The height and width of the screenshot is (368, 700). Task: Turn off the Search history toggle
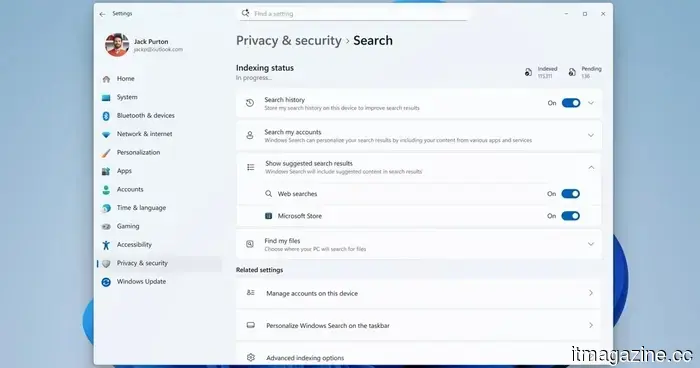click(x=571, y=103)
